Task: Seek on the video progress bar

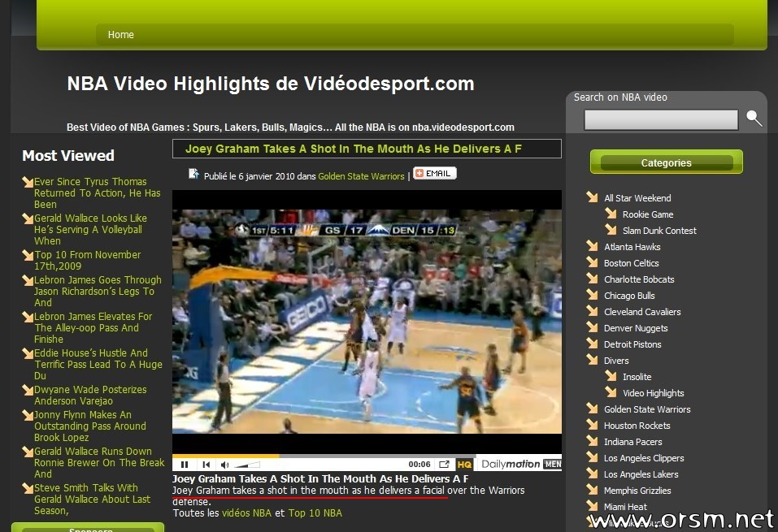Action: point(324,456)
